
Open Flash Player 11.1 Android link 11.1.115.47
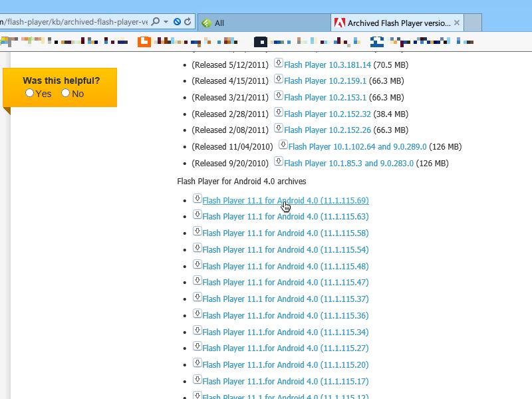(x=285, y=283)
